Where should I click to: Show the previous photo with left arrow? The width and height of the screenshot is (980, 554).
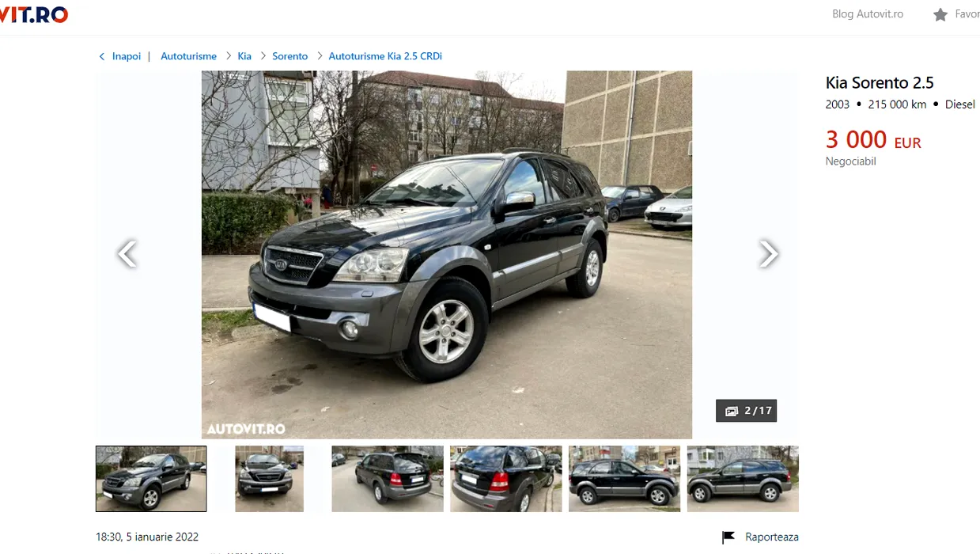click(127, 254)
